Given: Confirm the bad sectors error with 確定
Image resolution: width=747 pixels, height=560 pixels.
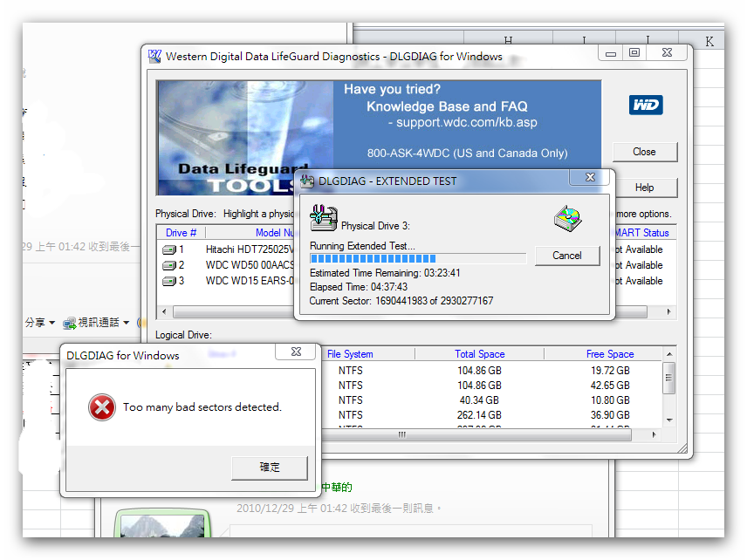Looking at the screenshot, I should [270, 468].
